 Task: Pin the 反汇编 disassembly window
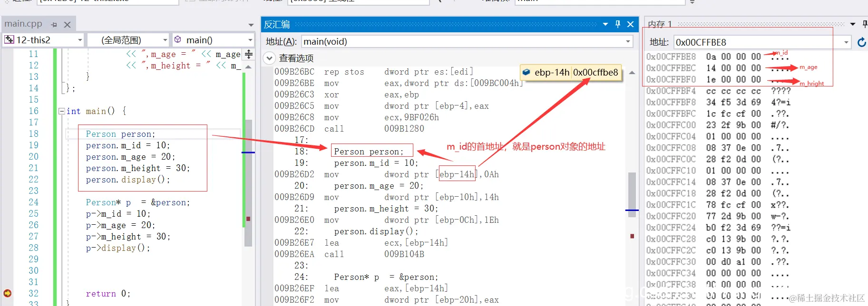pyautogui.click(x=618, y=24)
